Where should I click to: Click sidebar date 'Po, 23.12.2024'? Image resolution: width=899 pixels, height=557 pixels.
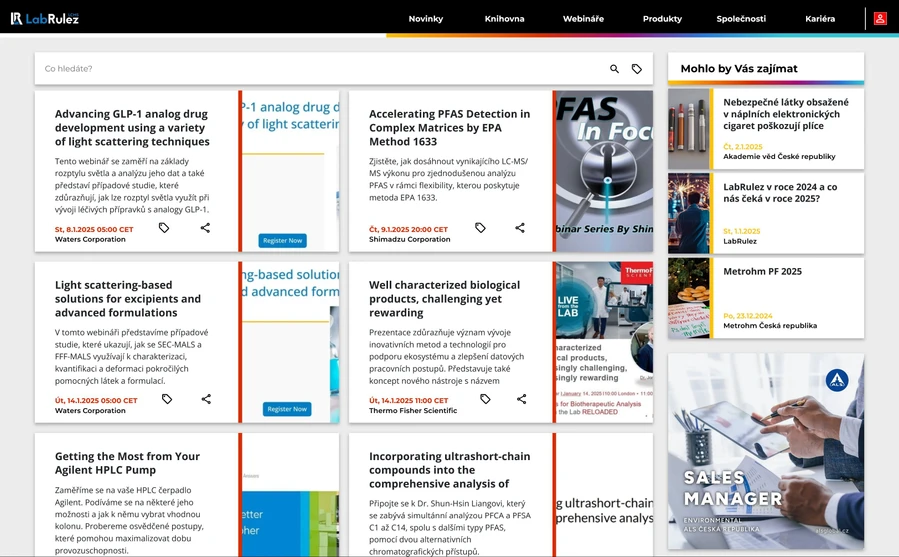[x=748, y=315]
